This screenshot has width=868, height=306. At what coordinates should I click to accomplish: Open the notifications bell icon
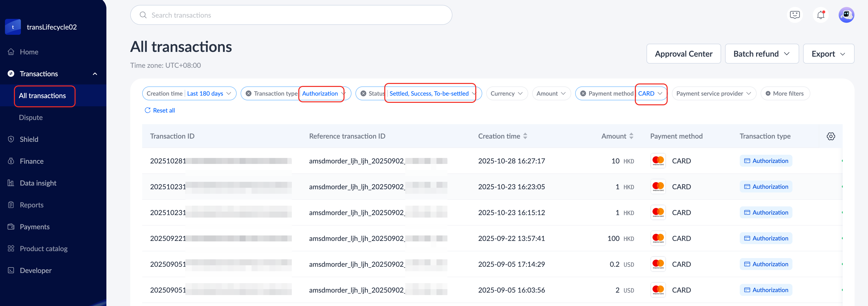[821, 15]
